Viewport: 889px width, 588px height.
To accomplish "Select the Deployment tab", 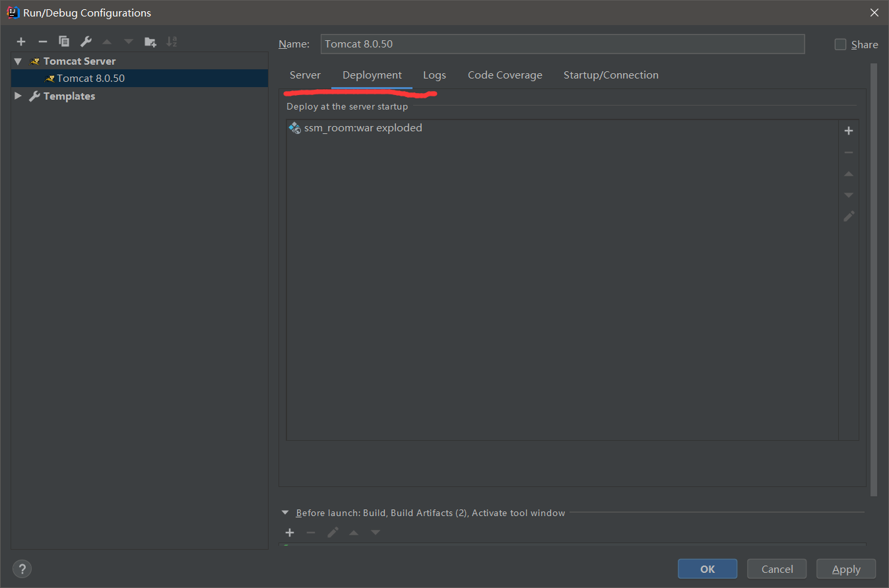I will 372,75.
